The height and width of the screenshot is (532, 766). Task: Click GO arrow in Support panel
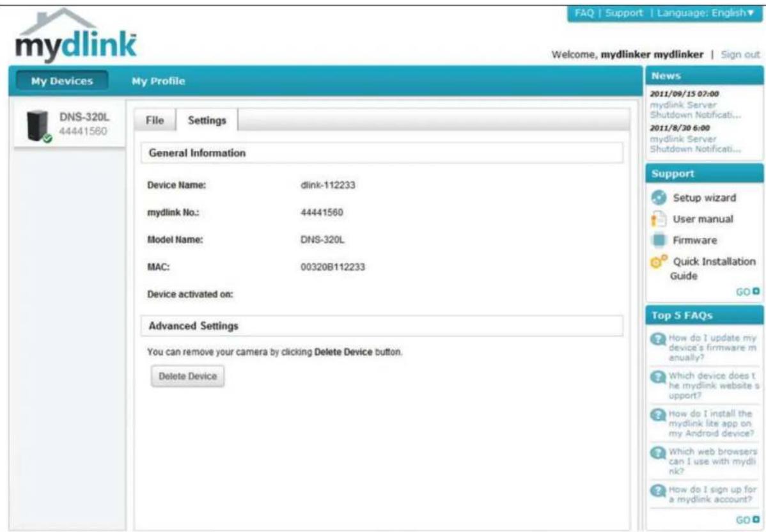(x=748, y=292)
